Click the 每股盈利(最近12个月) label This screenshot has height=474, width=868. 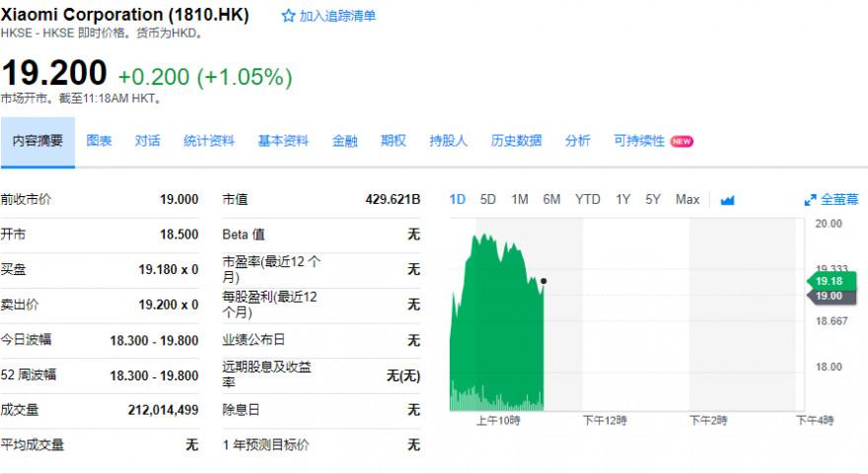click(x=269, y=305)
